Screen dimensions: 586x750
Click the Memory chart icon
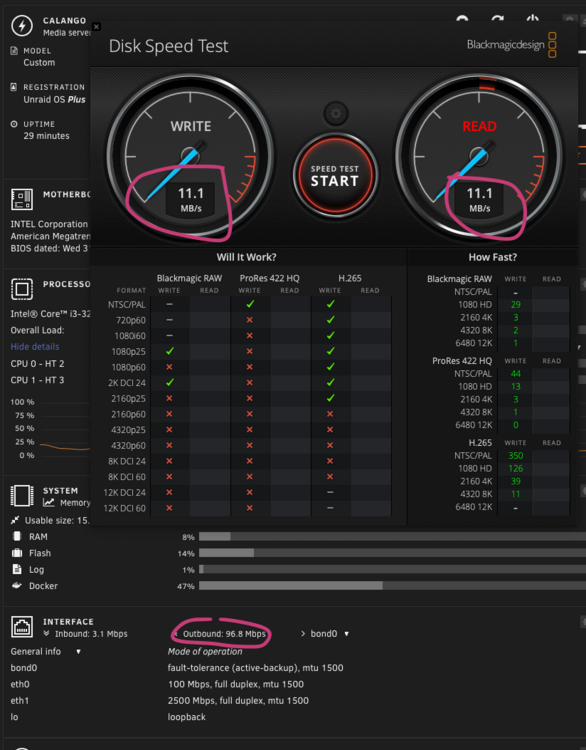pos(48,503)
